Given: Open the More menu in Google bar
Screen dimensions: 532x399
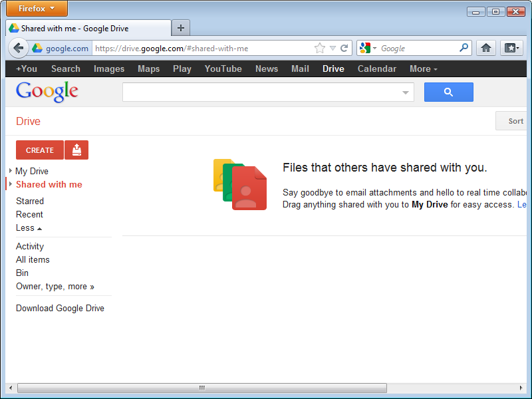Looking at the screenshot, I should (x=424, y=69).
